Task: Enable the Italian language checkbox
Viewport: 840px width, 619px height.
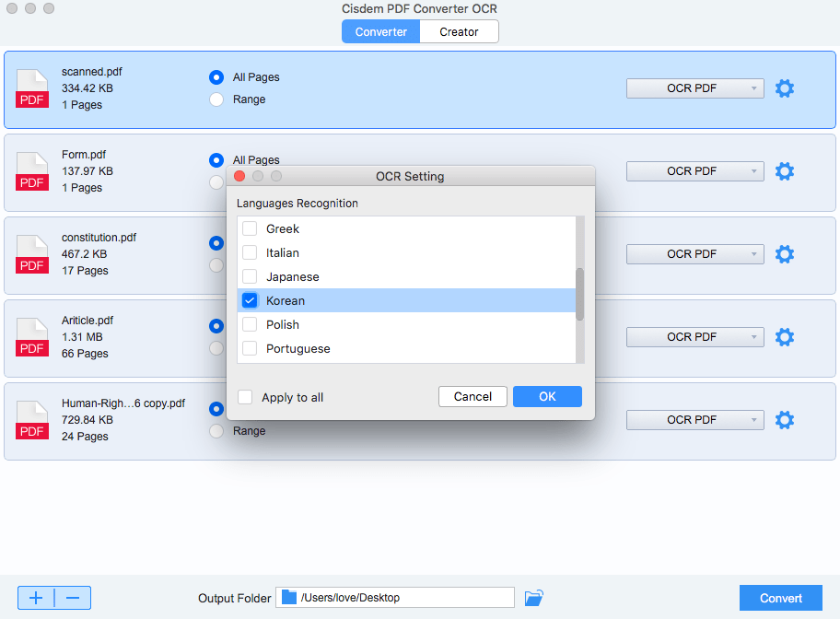Action: pyautogui.click(x=250, y=252)
